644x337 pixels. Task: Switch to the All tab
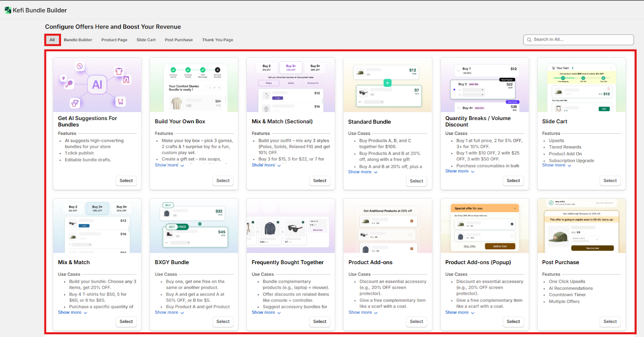point(52,40)
